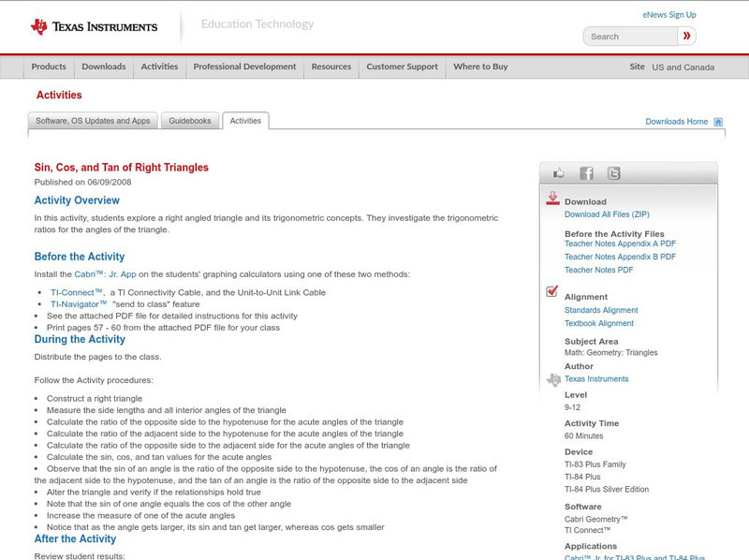This screenshot has height=560, width=749.
Task: Open the Downloads menu
Action: [x=104, y=66]
